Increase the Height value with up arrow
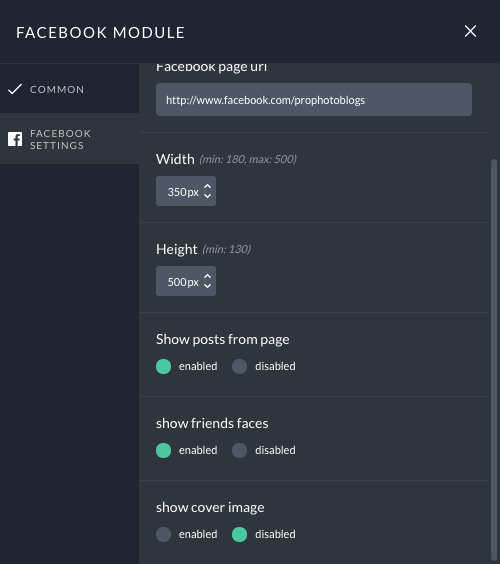Image resolution: width=500 pixels, height=564 pixels. pos(207,276)
